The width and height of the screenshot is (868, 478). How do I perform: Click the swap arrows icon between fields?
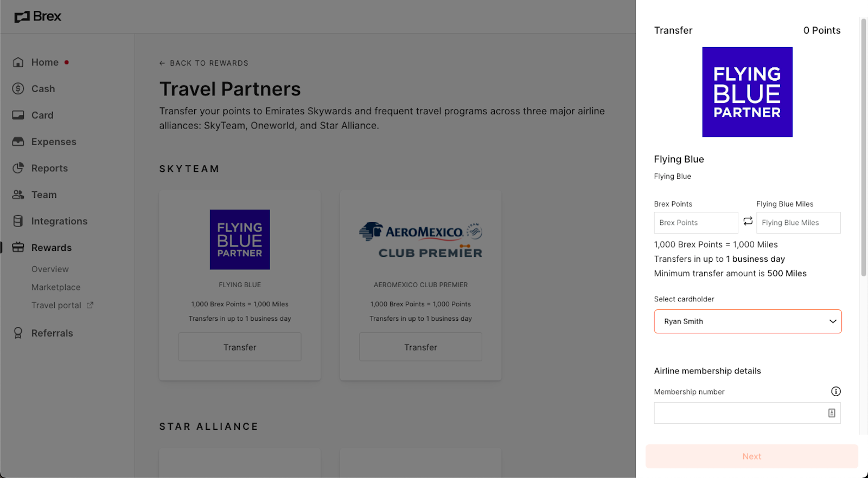pos(748,221)
